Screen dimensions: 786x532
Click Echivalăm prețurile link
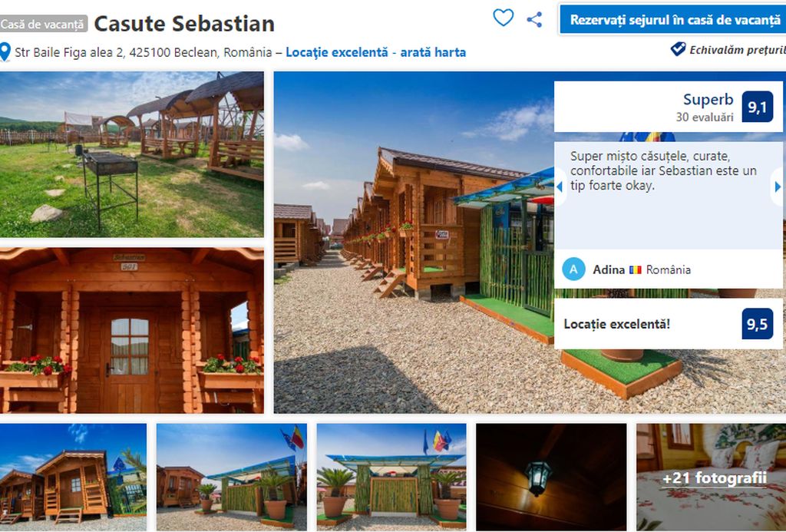tap(738, 50)
